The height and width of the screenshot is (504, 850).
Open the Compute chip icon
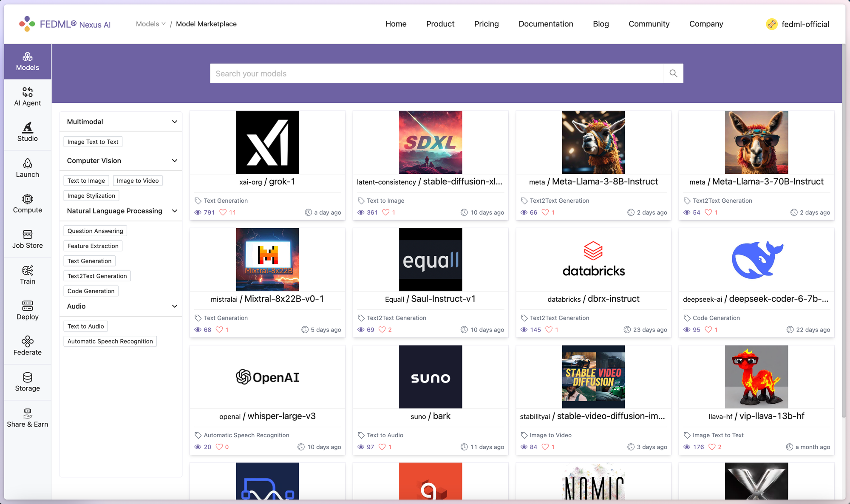point(27,199)
